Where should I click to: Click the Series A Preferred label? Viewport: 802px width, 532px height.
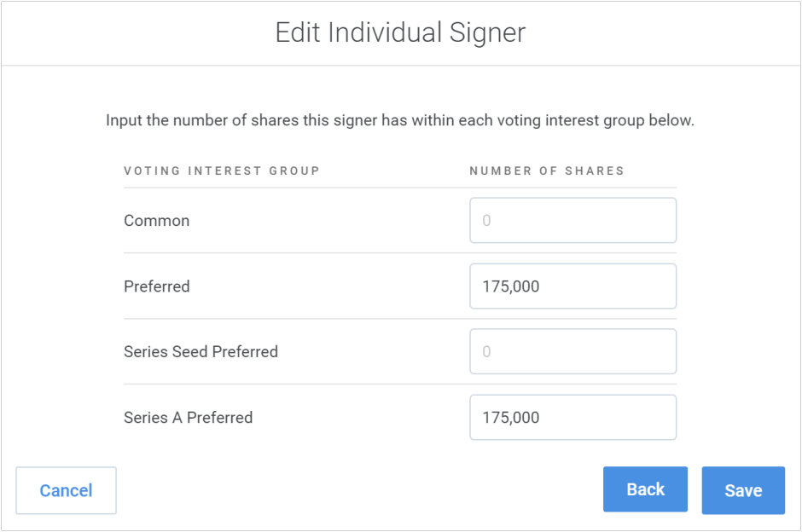tap(188, 418)
